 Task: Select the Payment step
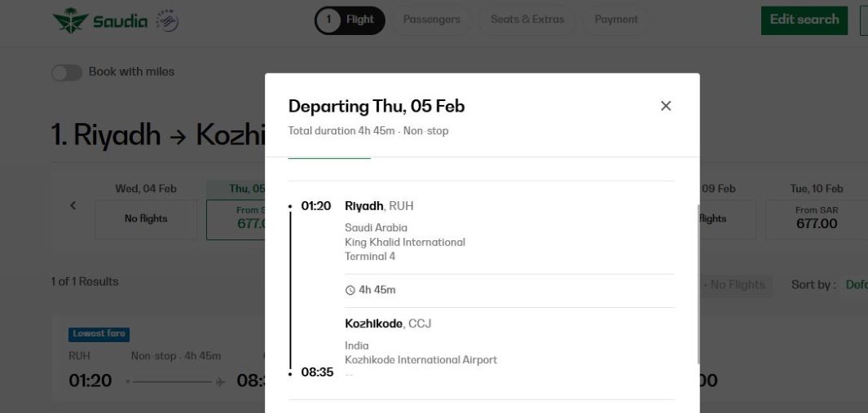pyautogui.click(x=616, y=20)
